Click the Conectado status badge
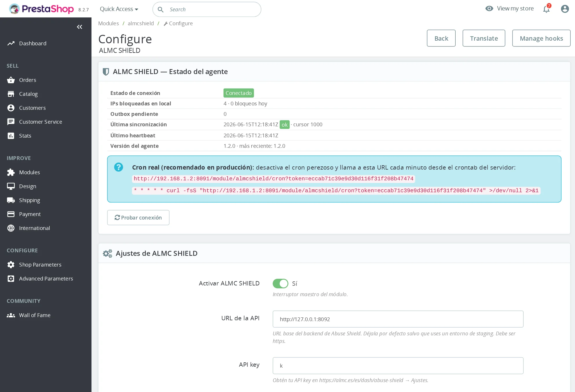The width and height of the screenshot is (575, 392). pos(239,93)
